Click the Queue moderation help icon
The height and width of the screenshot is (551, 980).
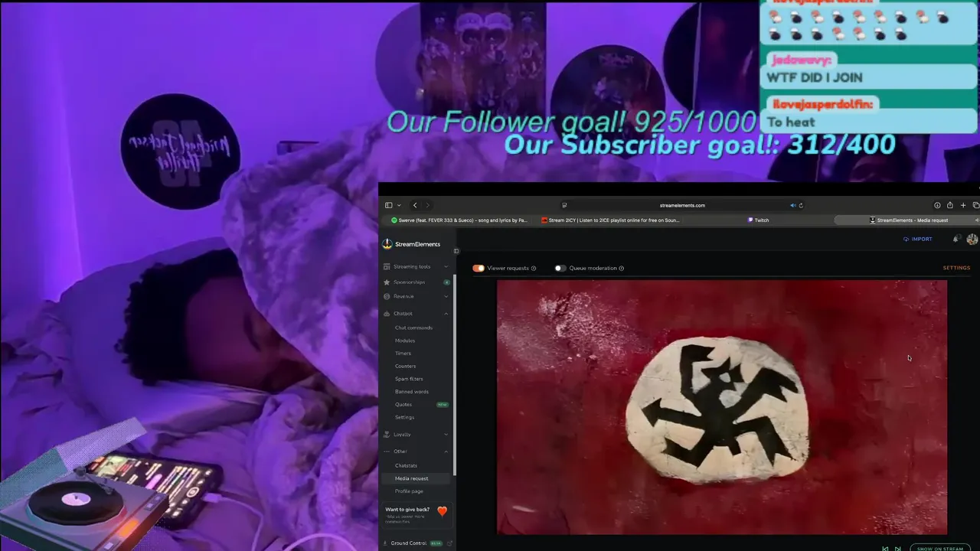pos(621,269)
